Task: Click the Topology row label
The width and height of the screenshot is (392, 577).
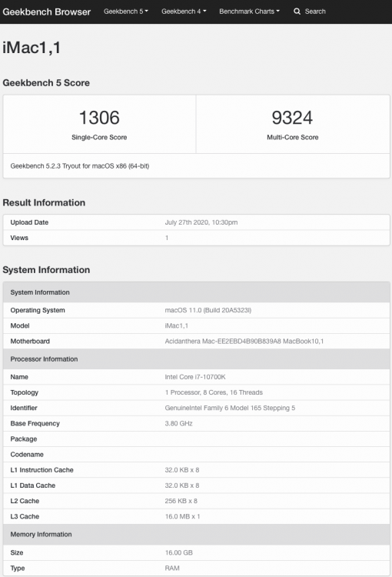Action: tap(25, 392)
